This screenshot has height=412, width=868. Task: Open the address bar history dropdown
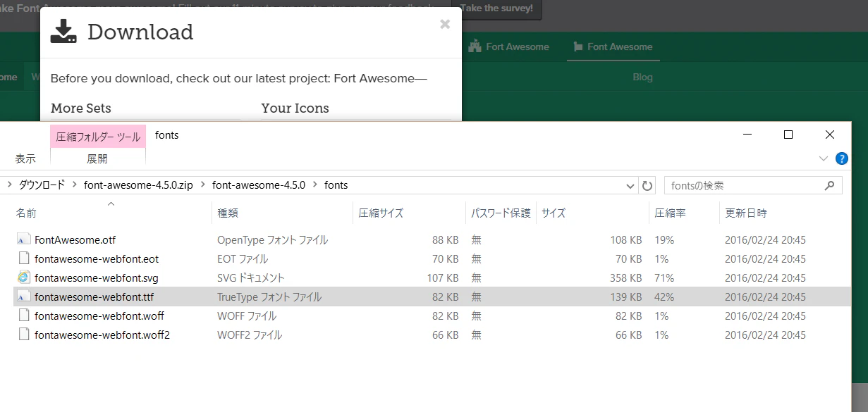[630, 186]
